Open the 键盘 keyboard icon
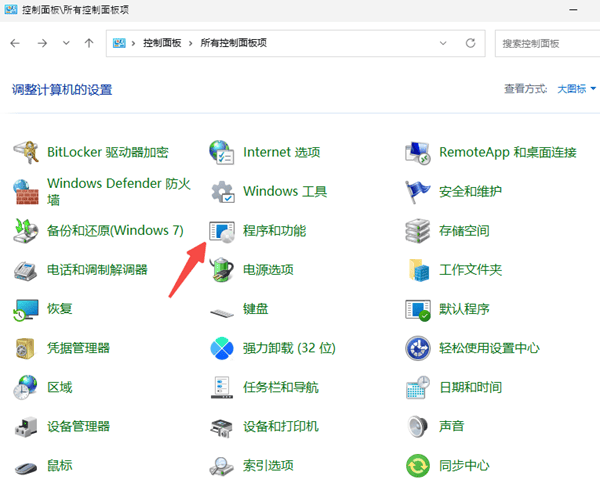The image size is (600, 483). coord(222,313)
